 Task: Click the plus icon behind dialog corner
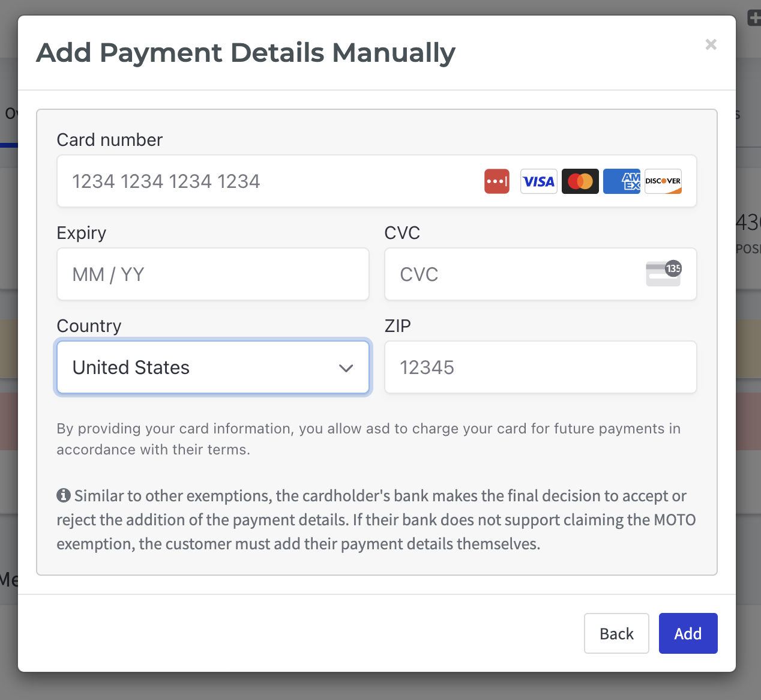pos(754,18)
